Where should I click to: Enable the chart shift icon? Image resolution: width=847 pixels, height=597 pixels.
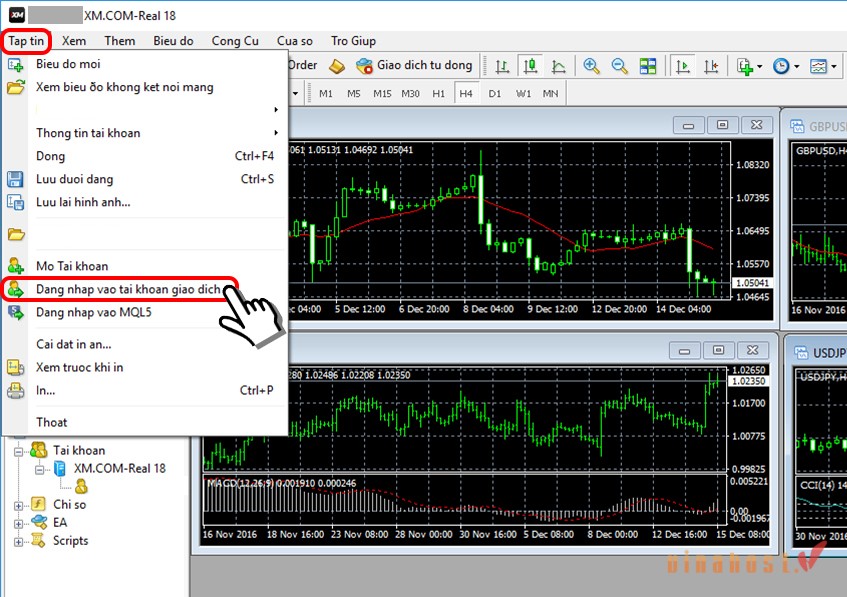tap(711, 66)
